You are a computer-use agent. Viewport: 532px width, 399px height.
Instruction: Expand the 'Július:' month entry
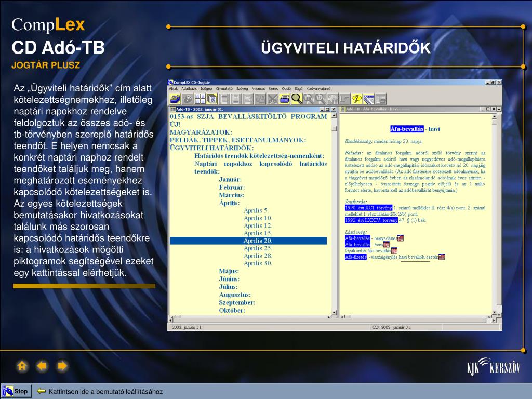[229, 287]
